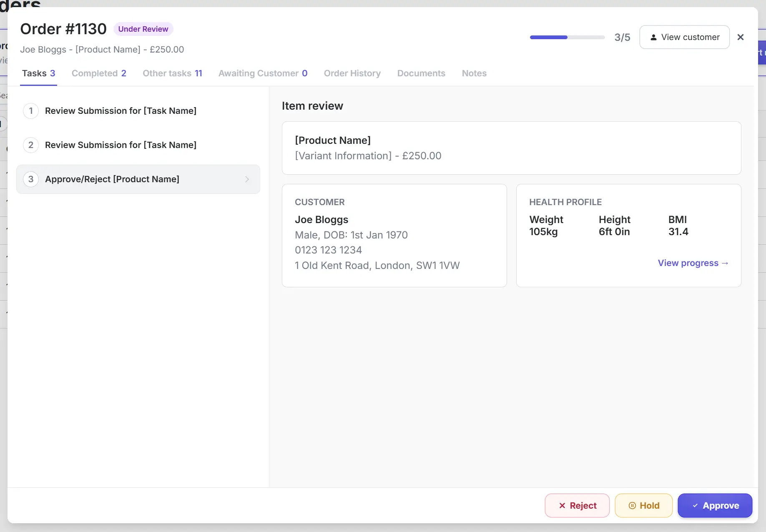Click the X icon to close Order #1130
This screenshot has height=532, width=766.
[x=741, y=37]
